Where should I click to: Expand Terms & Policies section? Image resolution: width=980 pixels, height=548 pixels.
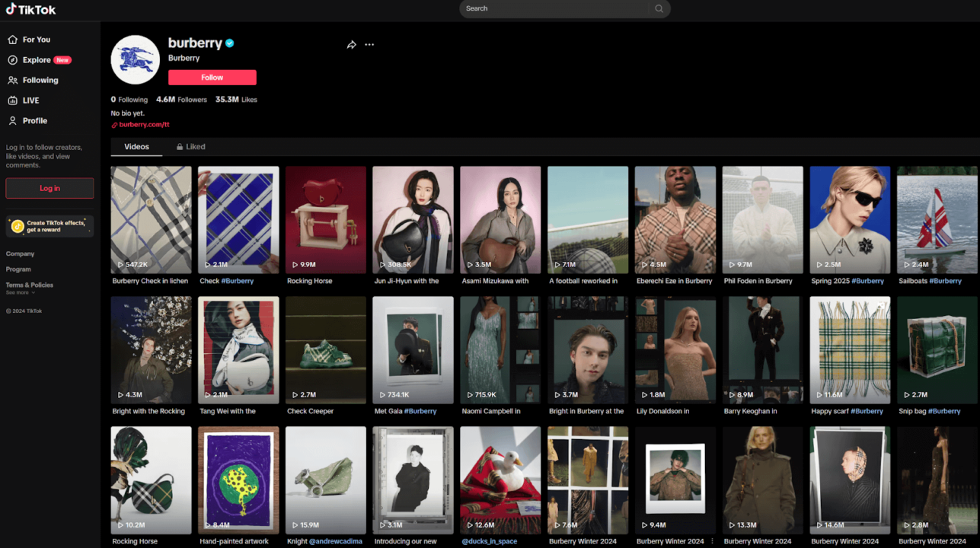click(30, 285)
